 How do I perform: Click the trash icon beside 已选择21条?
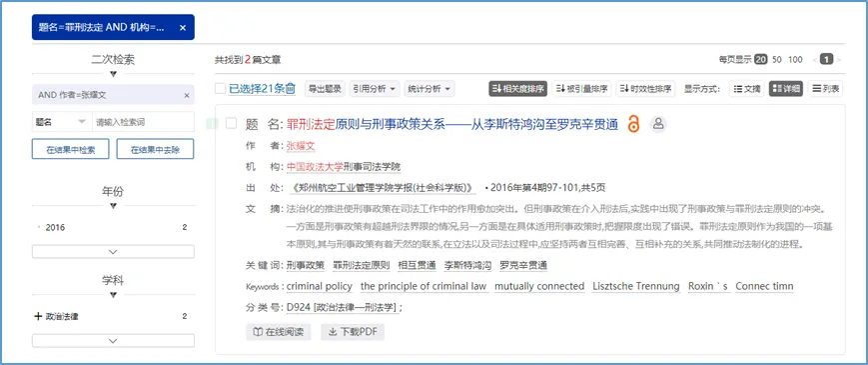(x=290, y=89)
